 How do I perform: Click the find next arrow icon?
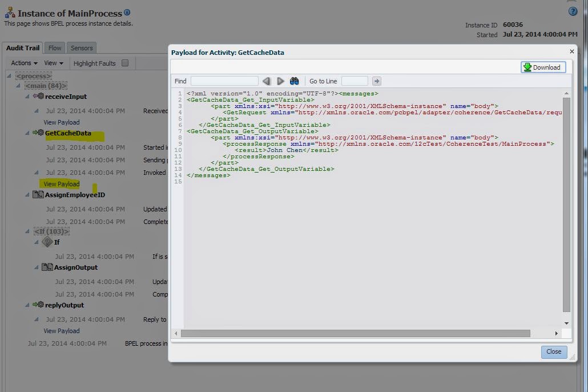(280, 81)
